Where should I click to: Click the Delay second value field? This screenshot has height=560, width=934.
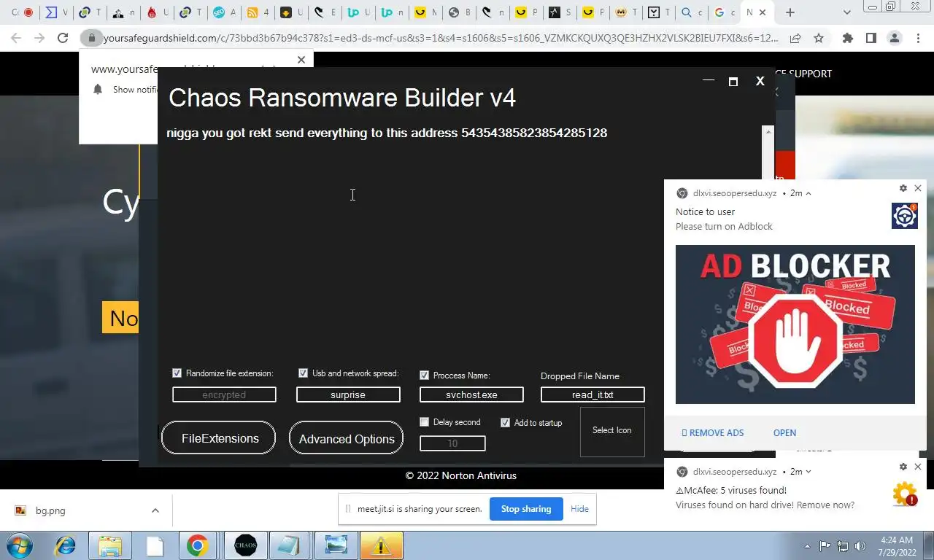pyautogui.click(x=452, y=443)
